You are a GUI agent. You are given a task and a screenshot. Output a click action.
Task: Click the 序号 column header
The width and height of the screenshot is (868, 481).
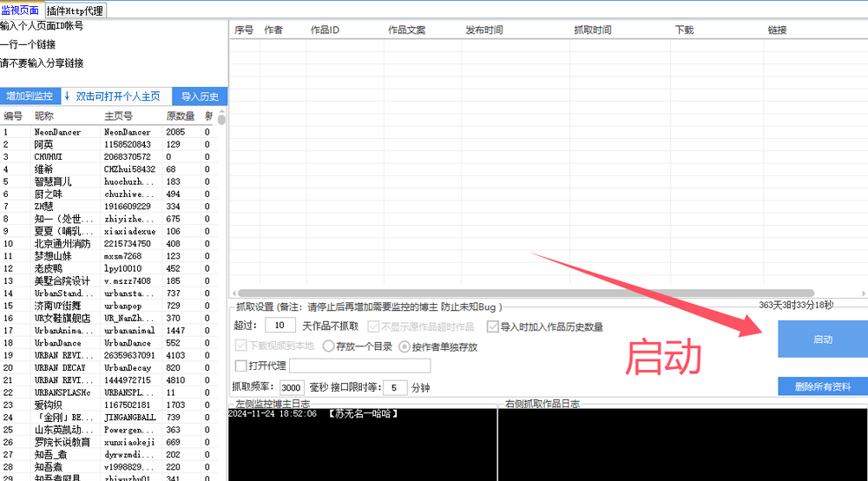(244, 30)
